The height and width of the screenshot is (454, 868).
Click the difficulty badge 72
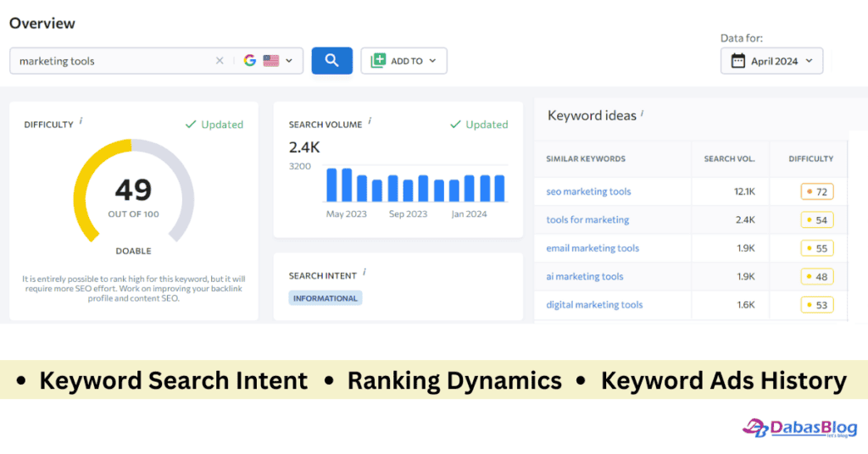(817, 192)
